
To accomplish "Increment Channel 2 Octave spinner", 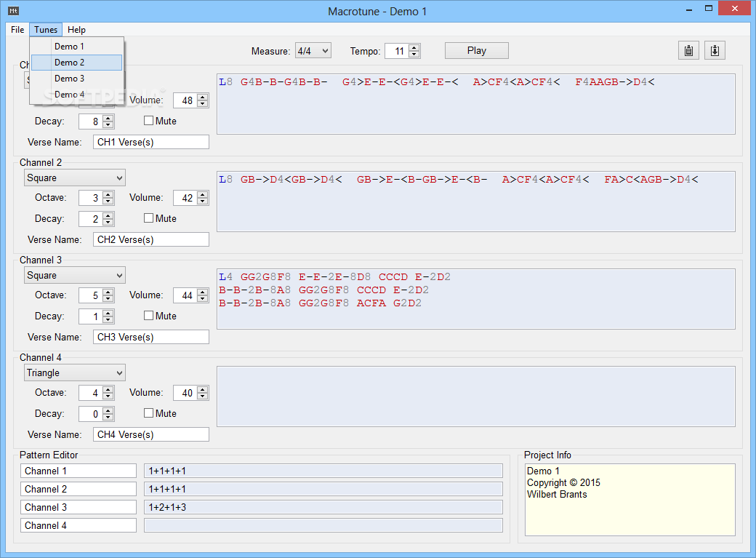I will (x=108, y=194).
